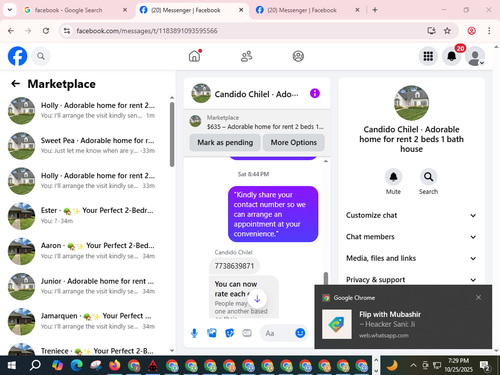Open the taskbar clock showing 7:29 PM

coord(458,365)
